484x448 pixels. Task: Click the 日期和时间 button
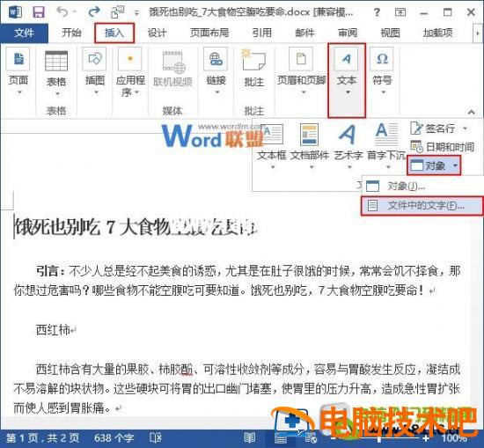(x=443, y=147)
